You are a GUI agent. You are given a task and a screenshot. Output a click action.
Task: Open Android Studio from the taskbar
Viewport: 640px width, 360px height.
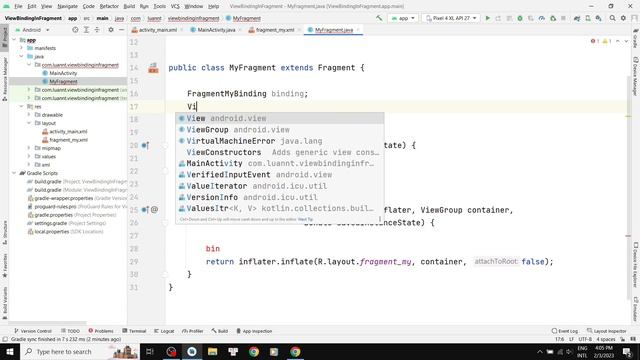pyautogui.click(x=192, y=351)
